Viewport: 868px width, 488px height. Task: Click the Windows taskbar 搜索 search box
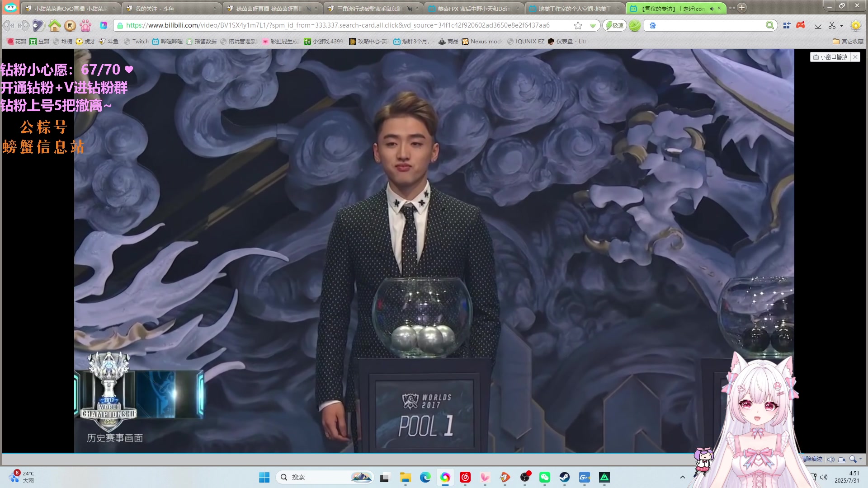pyautogui.click(x=325, y=477)
